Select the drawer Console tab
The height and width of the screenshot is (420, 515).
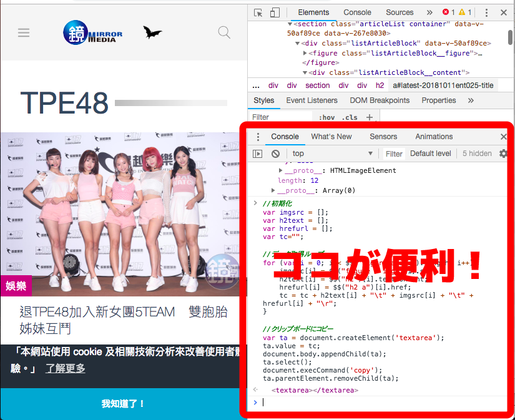285,137
